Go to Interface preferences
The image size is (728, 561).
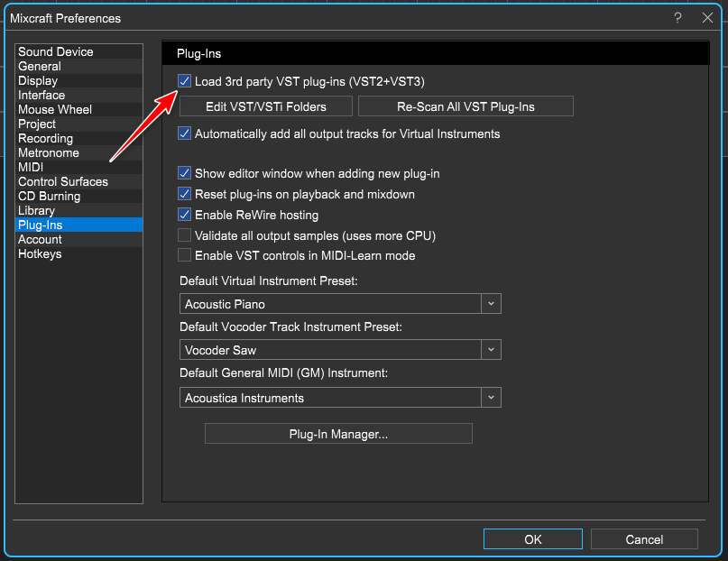(78, 95)
